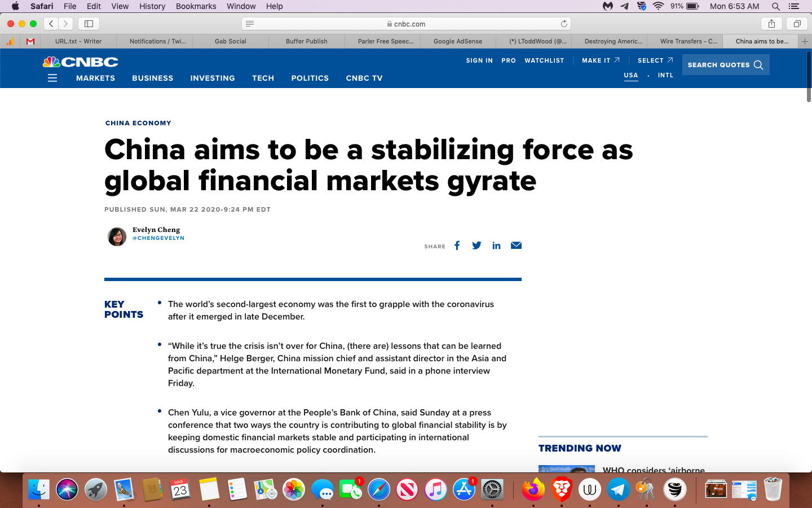Viewport: 812px width, 508px height.
Task: Go forward with Safari forward arrow
Action: (x=66, y=24)
